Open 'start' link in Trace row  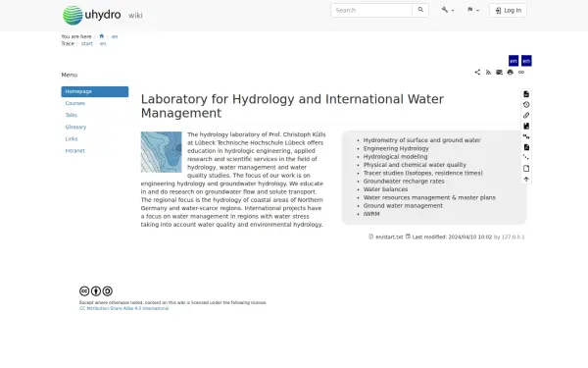(x=87, y=43)
